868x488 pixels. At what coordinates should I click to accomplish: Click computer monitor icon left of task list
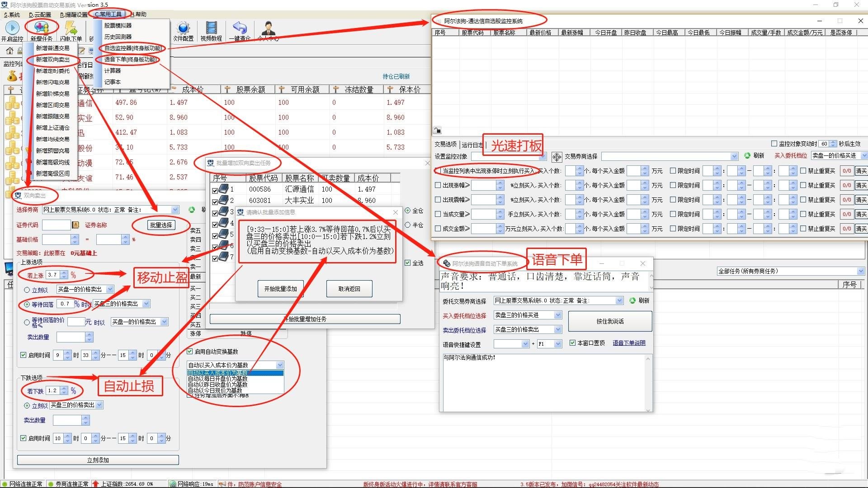tap(9, 268)
